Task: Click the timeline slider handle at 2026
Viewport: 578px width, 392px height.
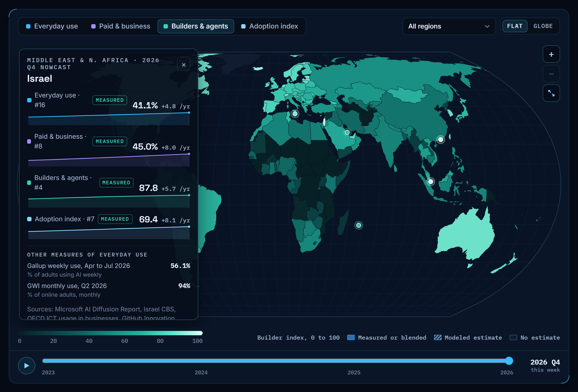Action: pyautogui.click(x=509, y=361)
